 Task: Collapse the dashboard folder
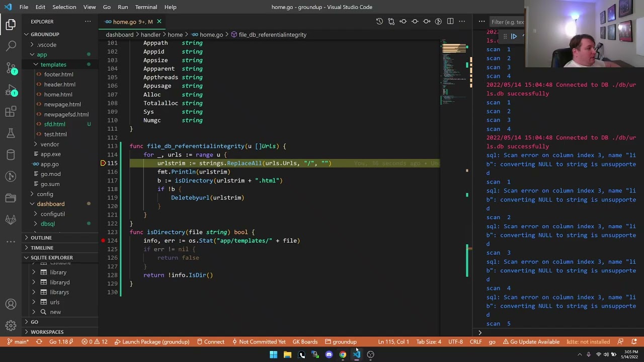50,204
